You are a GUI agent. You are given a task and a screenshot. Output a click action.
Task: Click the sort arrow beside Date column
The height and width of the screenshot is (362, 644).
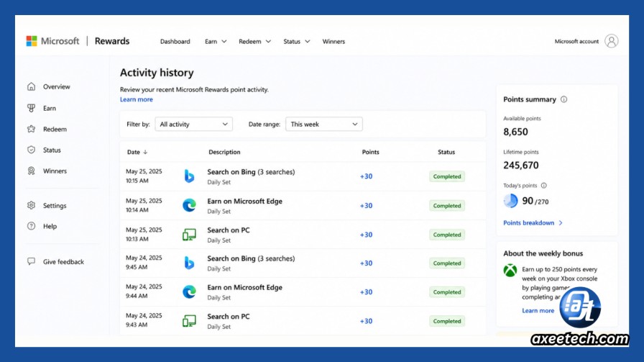tap(145, 152)
